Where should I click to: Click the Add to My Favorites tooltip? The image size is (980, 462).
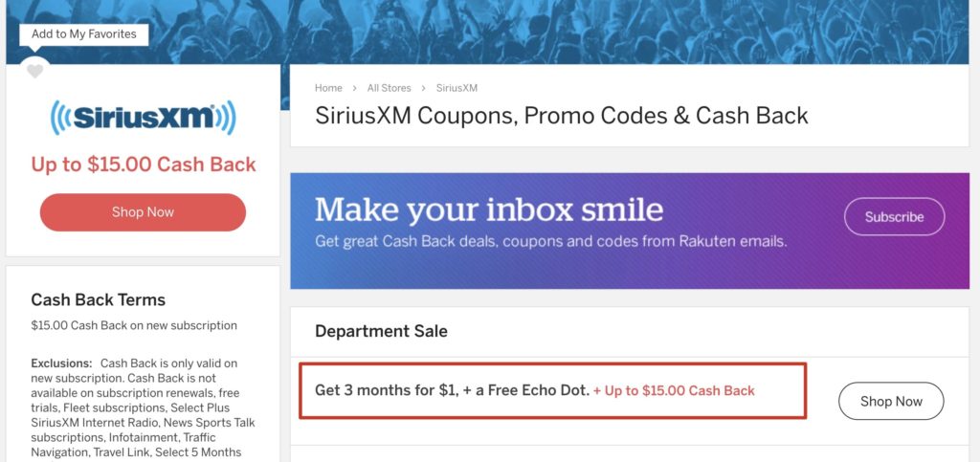(84, 34)
